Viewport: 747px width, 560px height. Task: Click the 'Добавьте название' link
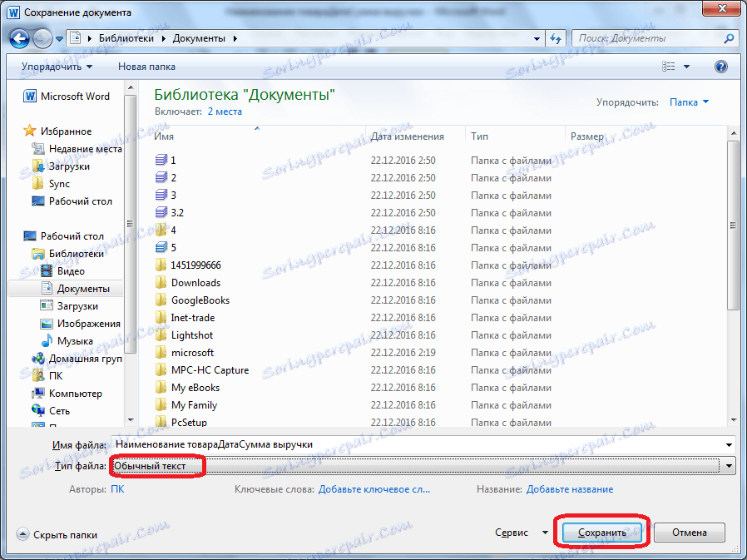tap(569, 489)
